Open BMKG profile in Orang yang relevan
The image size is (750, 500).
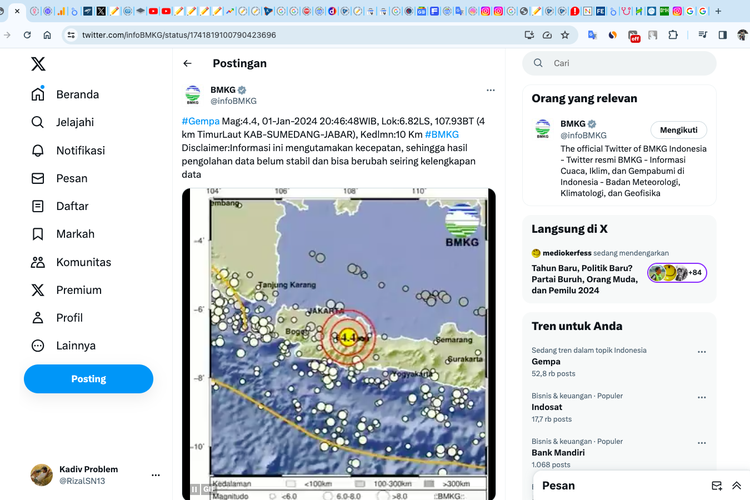tap(573, 124)
